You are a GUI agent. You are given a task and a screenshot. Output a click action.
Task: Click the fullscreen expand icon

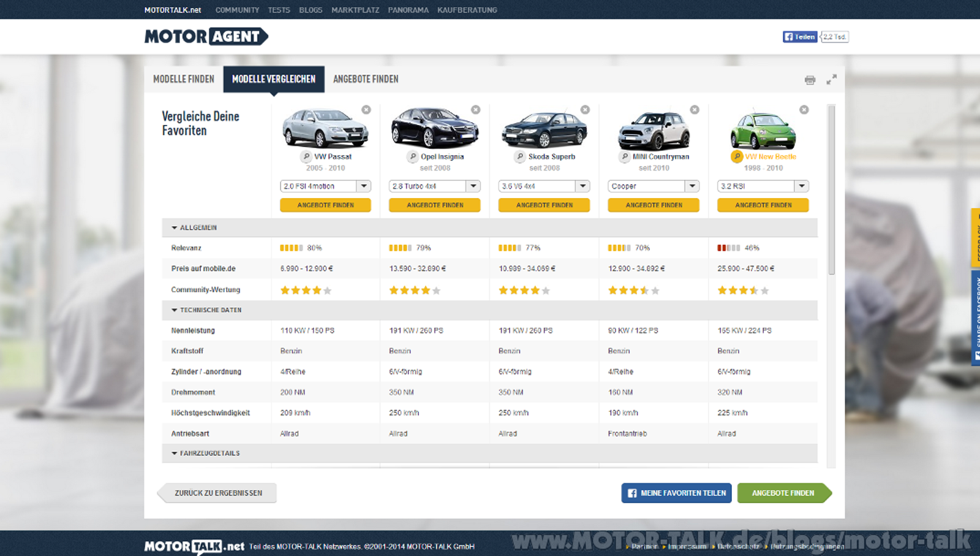(x=831, y=80)
